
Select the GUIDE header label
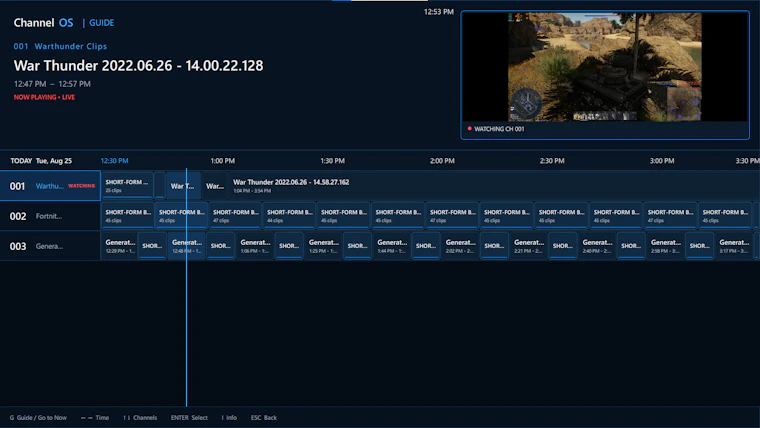coord(102,23)
